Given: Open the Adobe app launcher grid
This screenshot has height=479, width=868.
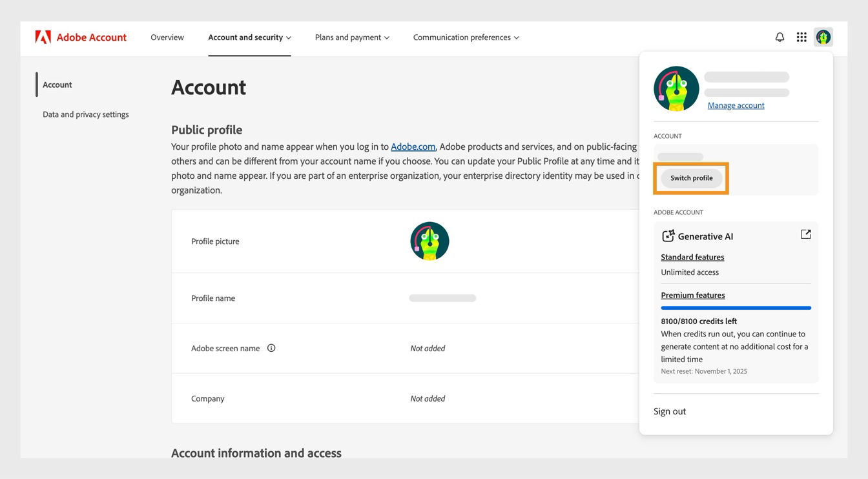Looking at the screenshot, I should pyautogui.click(x=800, y=36).
